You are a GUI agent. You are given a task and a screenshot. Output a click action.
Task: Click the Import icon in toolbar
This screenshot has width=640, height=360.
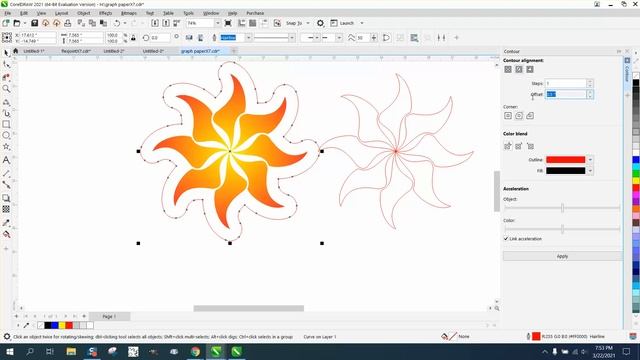pos(155,23)
